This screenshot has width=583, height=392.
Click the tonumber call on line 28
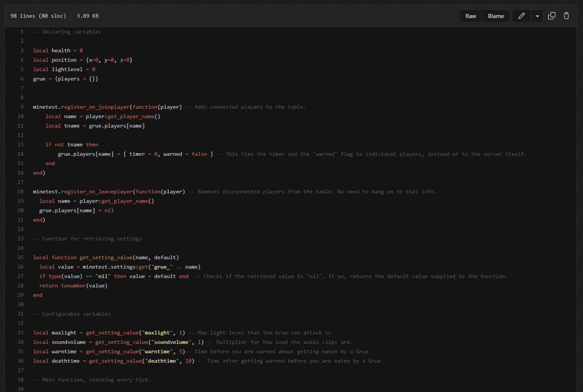(73, 286)
